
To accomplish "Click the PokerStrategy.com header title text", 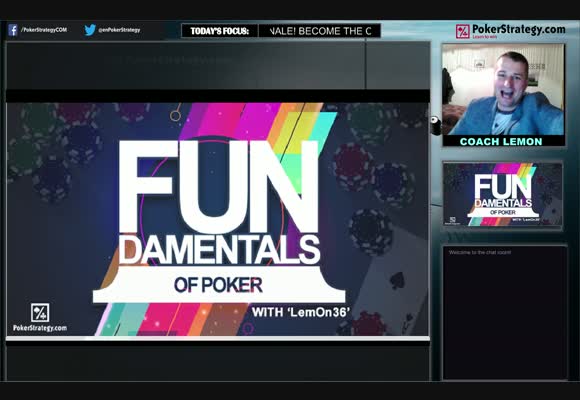I will coord(519,29).
